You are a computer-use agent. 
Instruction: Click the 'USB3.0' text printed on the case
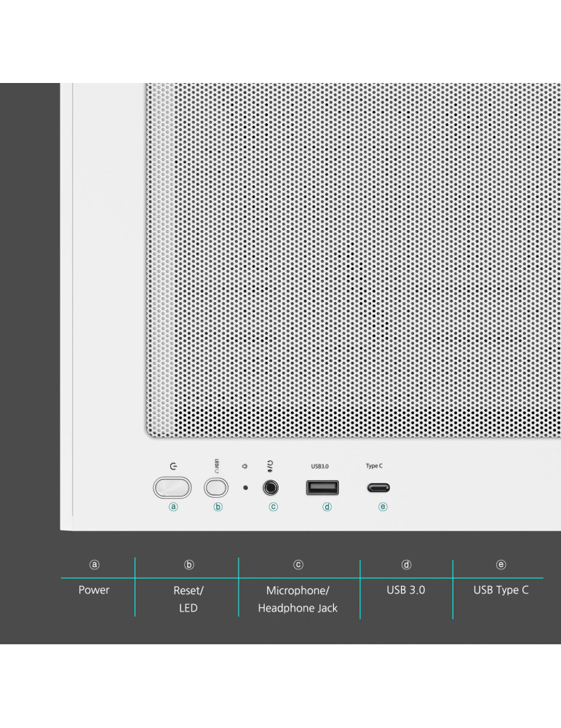point(321,466)
